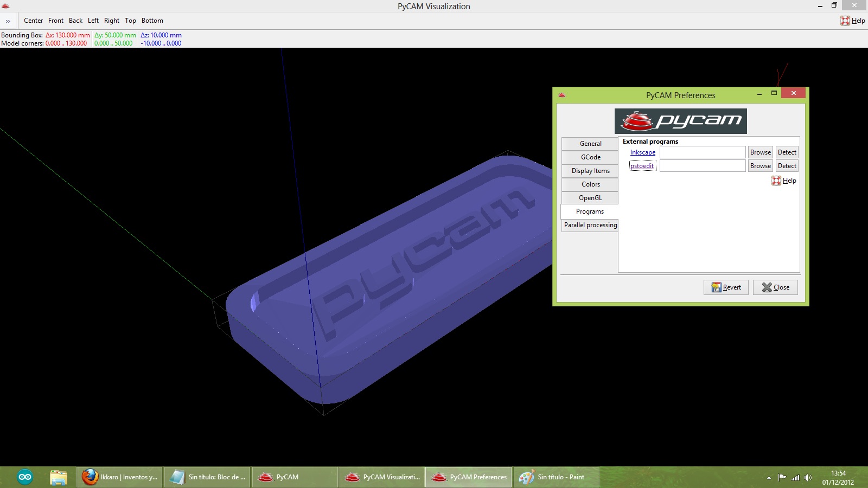Browse for the Inkscape executable
The image size is (868, 488).
[761, 152]
